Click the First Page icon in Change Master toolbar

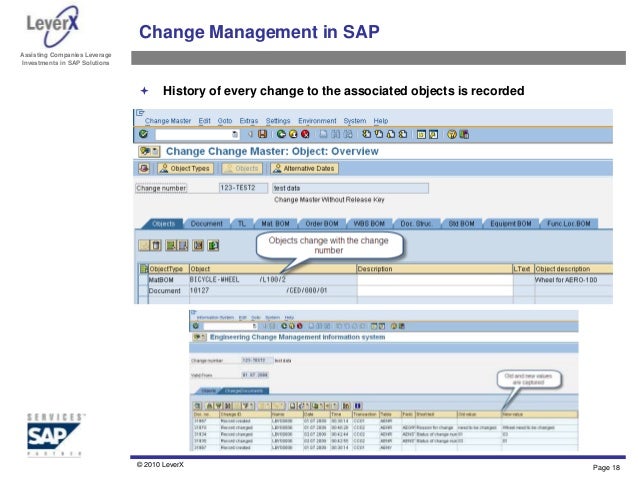[x=367, y=134]
